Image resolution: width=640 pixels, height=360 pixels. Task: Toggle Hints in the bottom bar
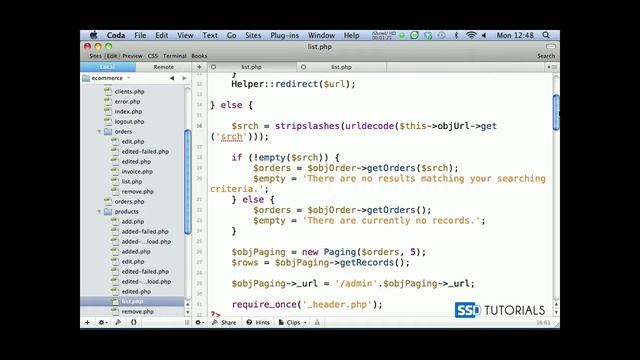point(258,322)
